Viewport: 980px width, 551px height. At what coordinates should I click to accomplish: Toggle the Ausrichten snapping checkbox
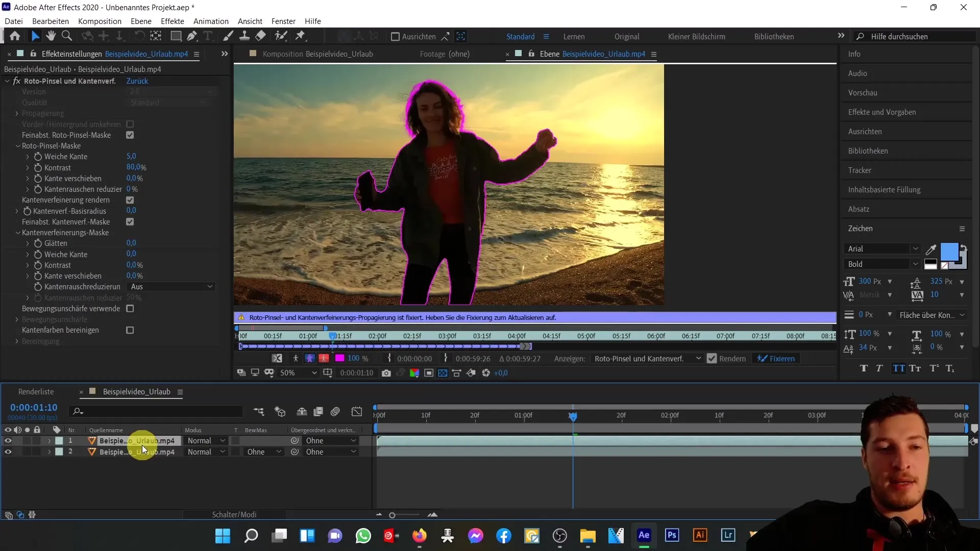(x=395, y=37)
